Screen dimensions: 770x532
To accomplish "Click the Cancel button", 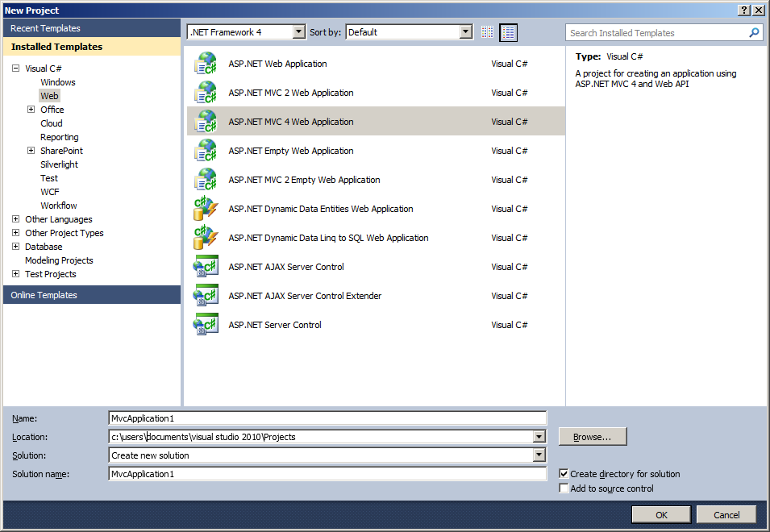I will [726, 515].
